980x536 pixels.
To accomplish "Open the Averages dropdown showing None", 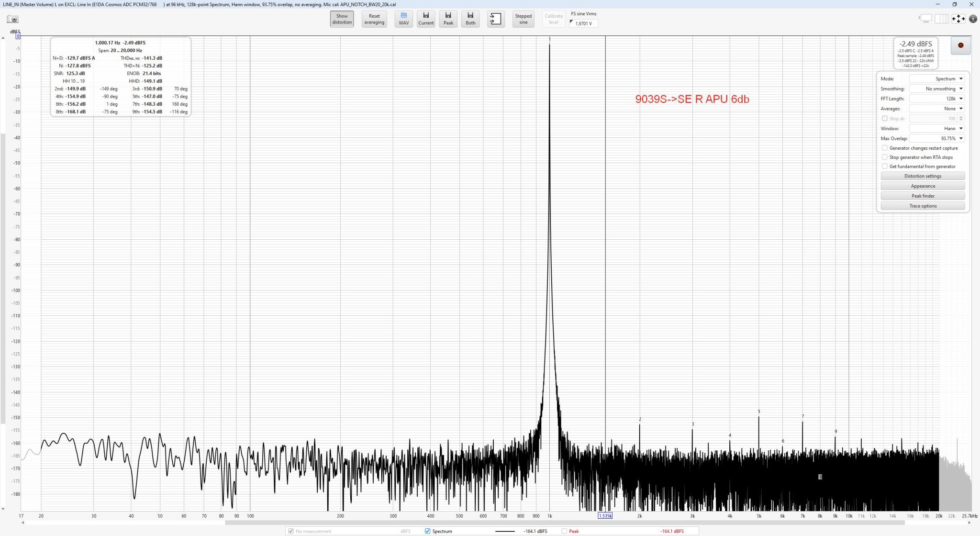I will pyautogui.click(x=937, y=109).
